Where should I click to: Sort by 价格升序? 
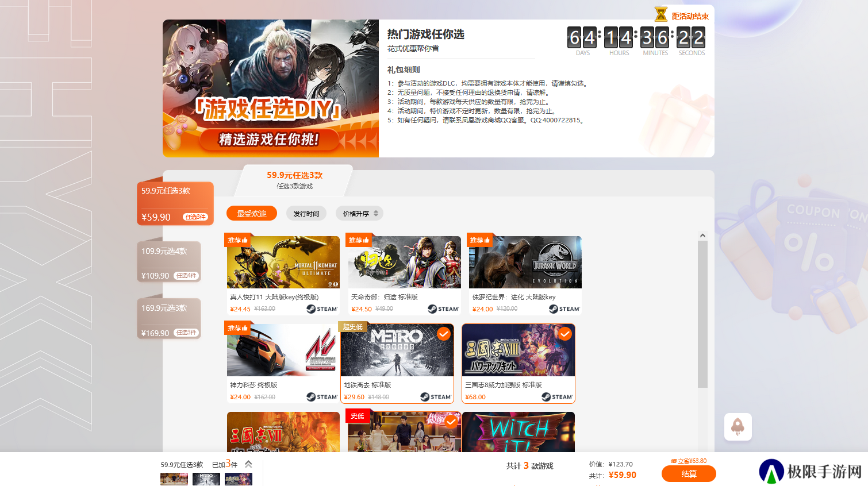(x=360, y=214)
